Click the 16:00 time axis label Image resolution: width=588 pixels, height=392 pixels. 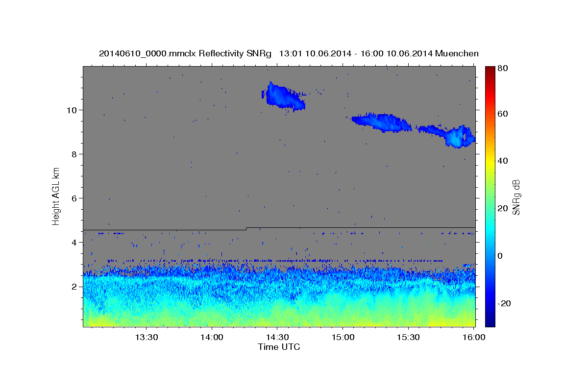click(474, 338)
